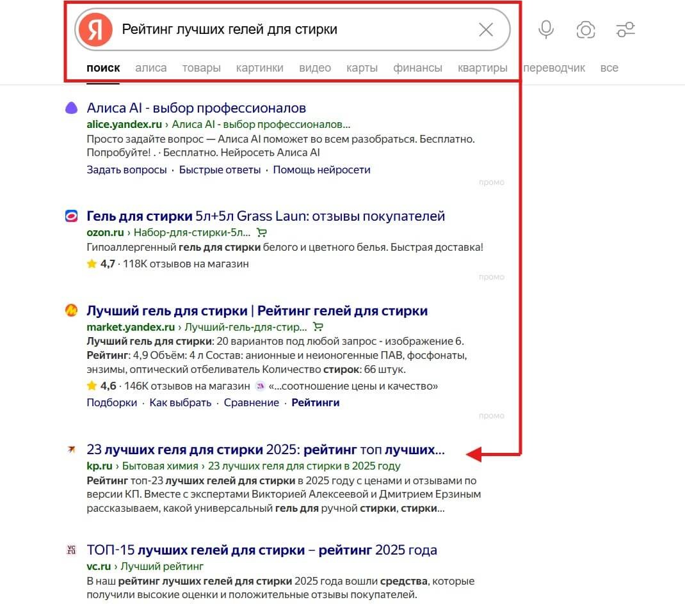This screenshot has width=685, height=616.
Task: Switch to the картинки tab
Action: 259,68
